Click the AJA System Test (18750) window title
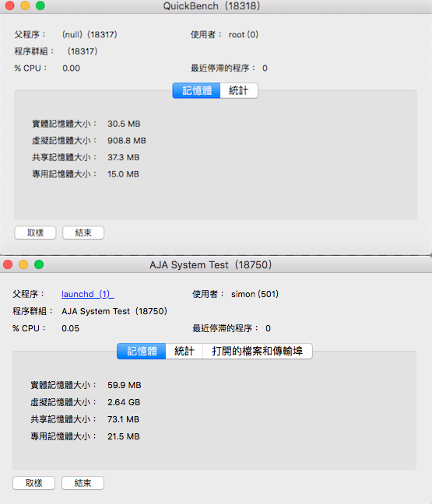This screenshot has height=504, width=432. pyautogui.click(x=211, y=265)
